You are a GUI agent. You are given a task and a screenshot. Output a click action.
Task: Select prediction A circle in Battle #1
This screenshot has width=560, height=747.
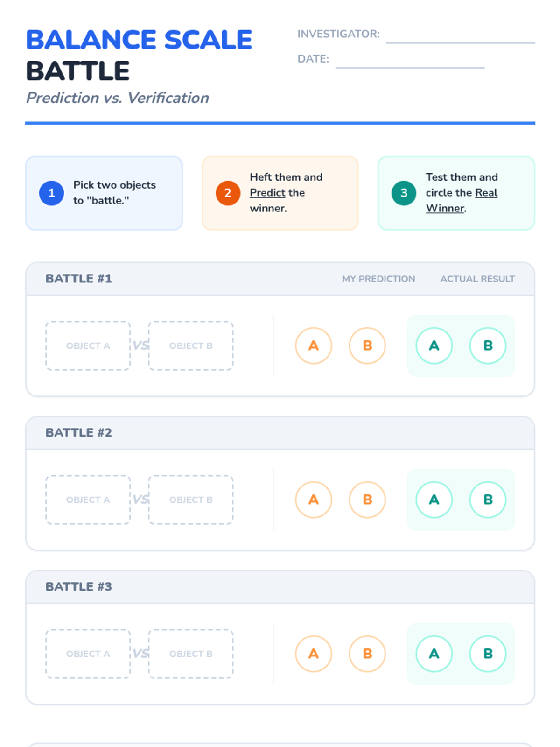click(314, 345)
